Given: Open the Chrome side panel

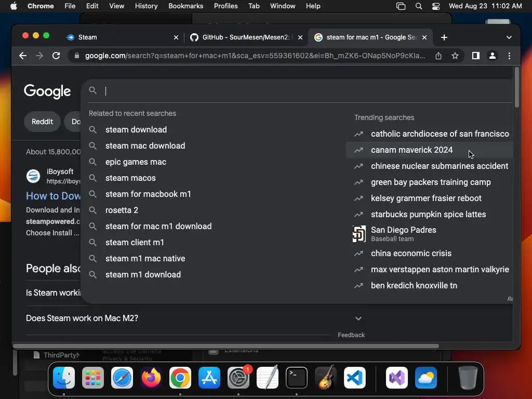Looking at the screenshot, I should [476, 56].
